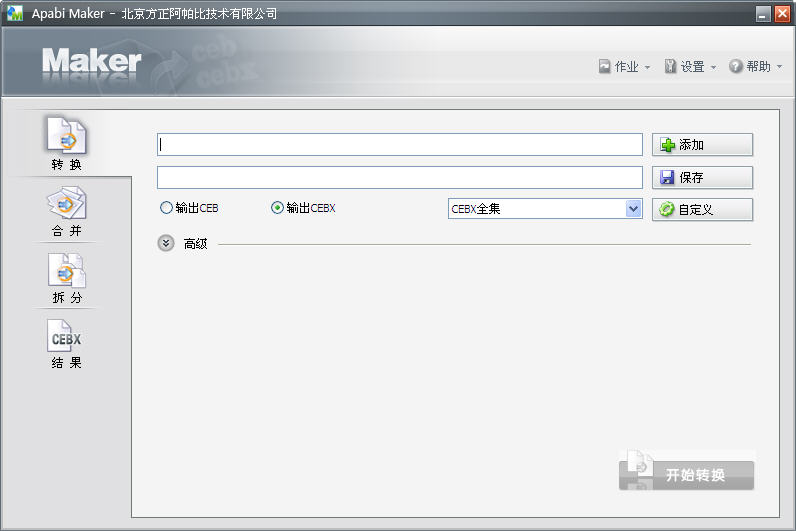
Task: Open the CEBX 结果 (Results) sidebar tab
Action: tap(67, 344)
